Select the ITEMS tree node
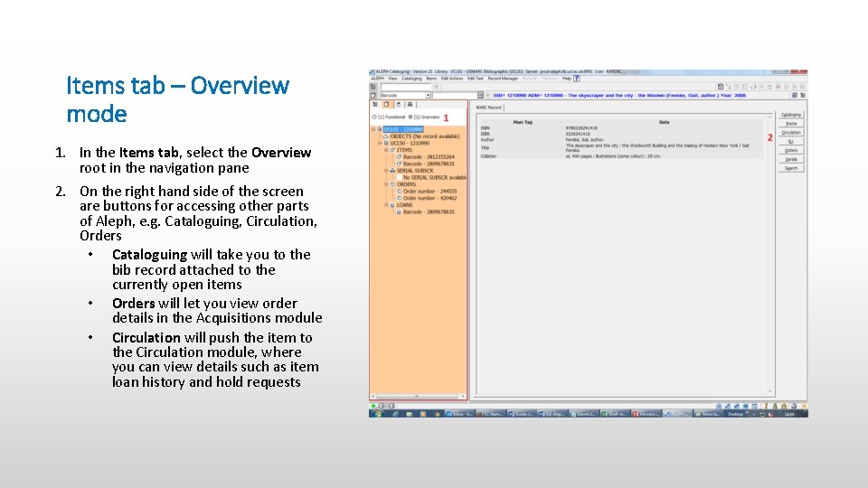Viewport: 868px width, 488px height. 404,150
